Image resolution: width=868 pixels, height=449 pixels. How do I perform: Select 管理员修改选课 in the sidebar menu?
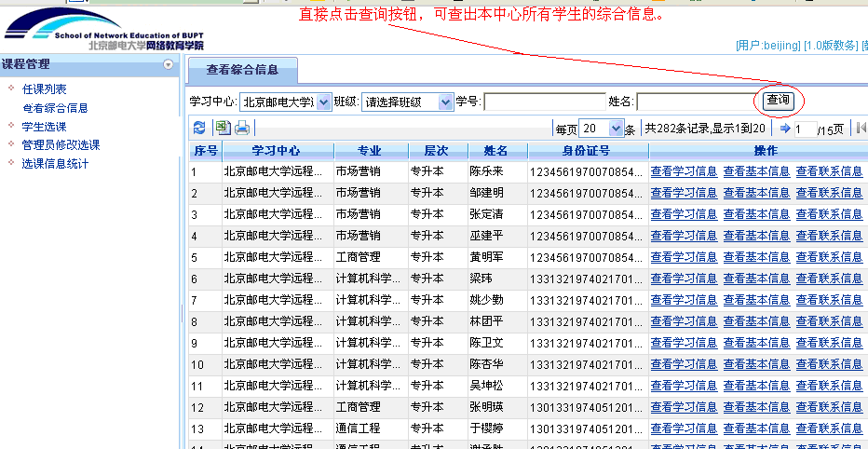pos(61,145)
